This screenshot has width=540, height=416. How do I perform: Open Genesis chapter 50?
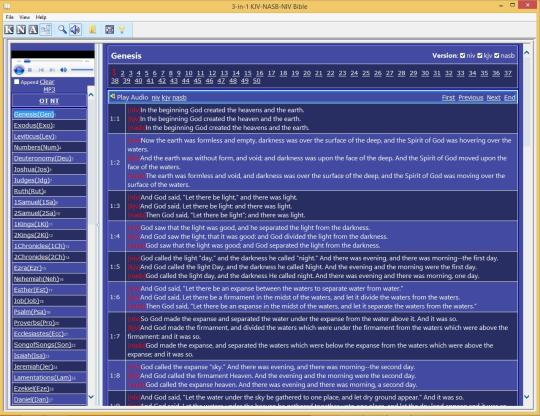coord(256,81)
